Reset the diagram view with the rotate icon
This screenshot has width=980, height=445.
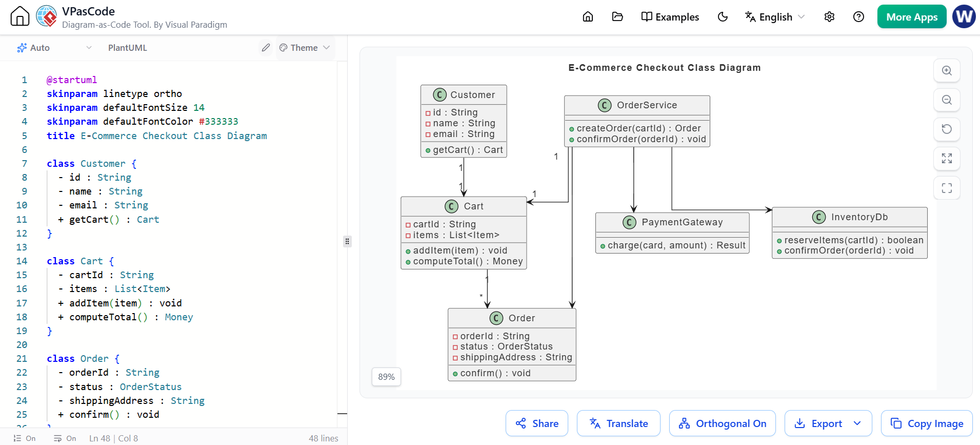(x=947, y=129)
